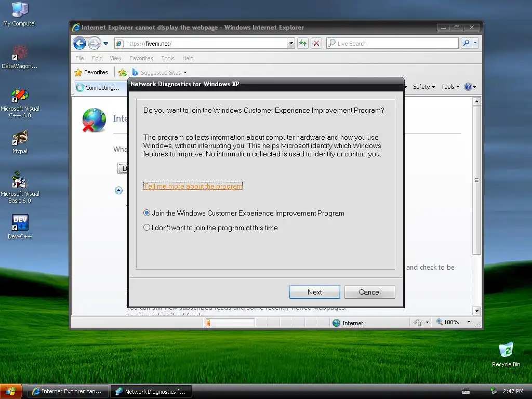
Task: Open the Help menu
Action: (188, 58)
